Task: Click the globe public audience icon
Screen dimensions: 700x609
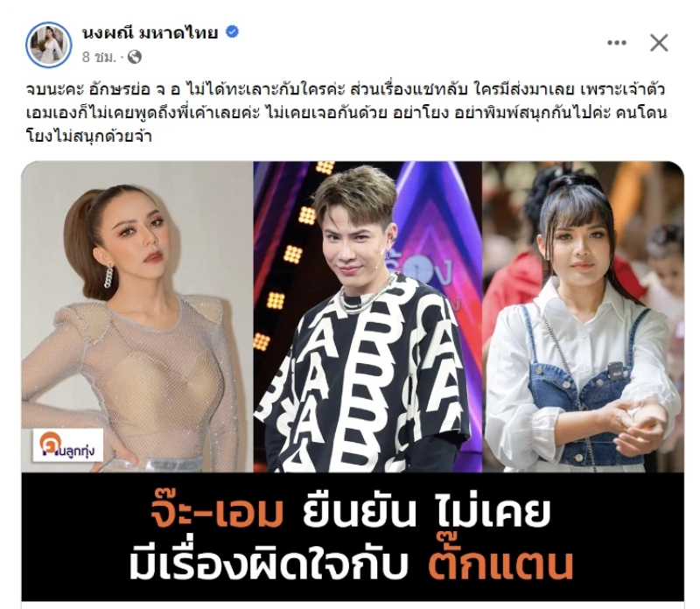Action: click(x=135, y=57)
